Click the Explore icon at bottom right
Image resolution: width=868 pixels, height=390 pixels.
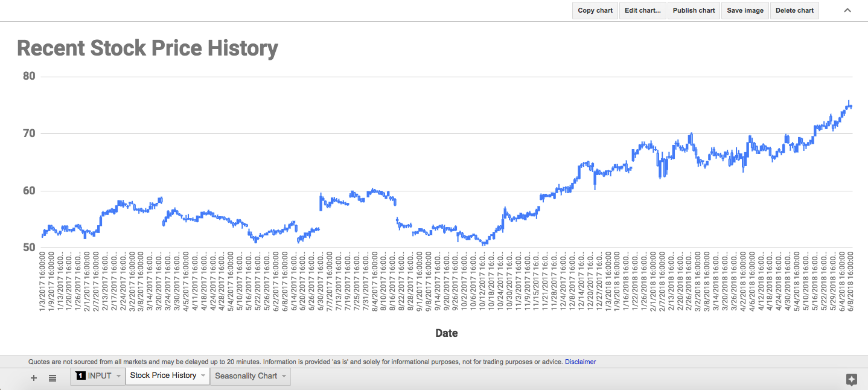click(x=852, y=380)
